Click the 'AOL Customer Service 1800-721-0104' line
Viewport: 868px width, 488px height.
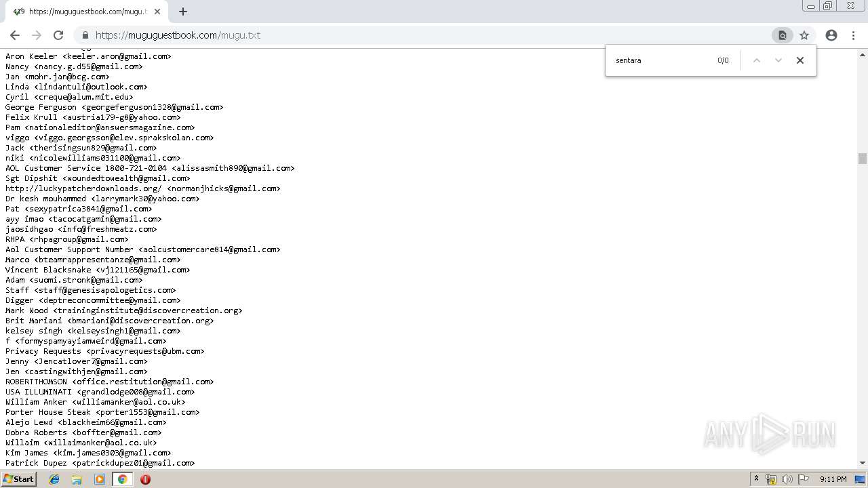(x=150, y=168)
